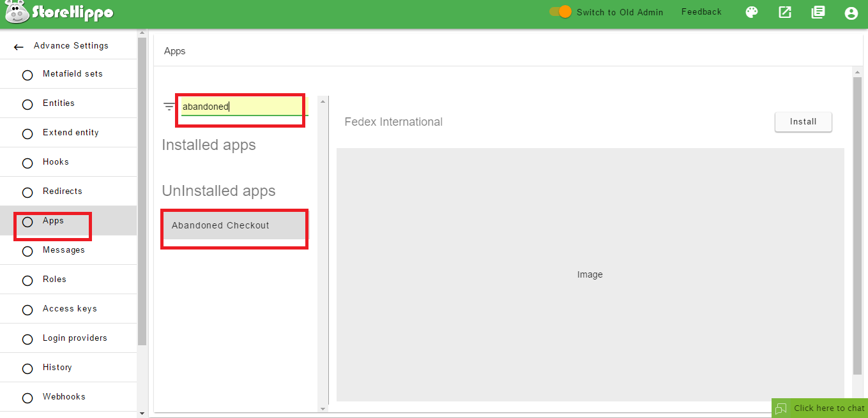The width and height of the screenshot is (868, 418).
Task: Click the filter list icon
Action: click(x=169, y=107)
